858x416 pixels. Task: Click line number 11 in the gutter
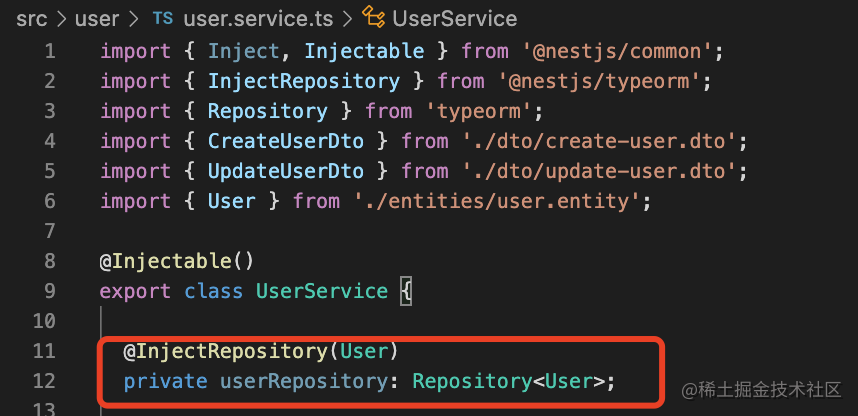[x=46, y=351]
